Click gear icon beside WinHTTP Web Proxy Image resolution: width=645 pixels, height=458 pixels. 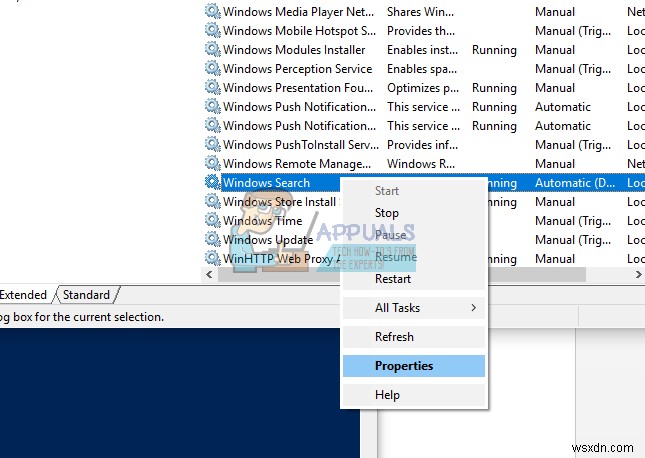pos(213,258)
